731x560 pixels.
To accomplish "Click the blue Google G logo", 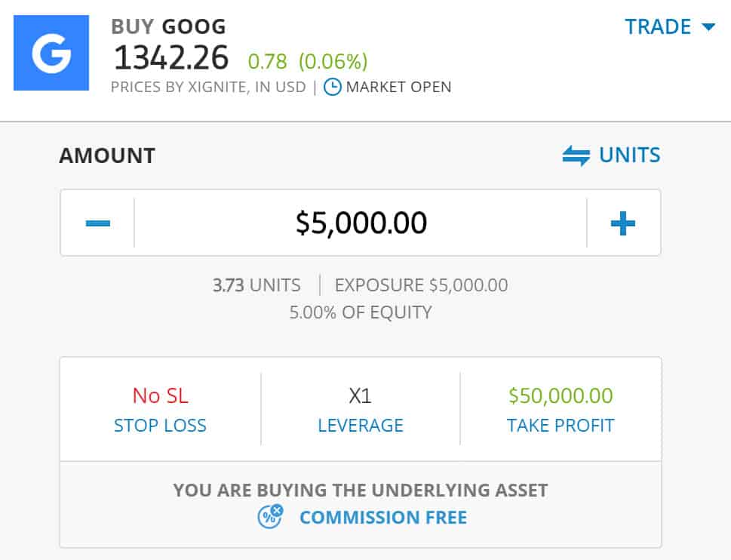I will [x=51, y=53].
